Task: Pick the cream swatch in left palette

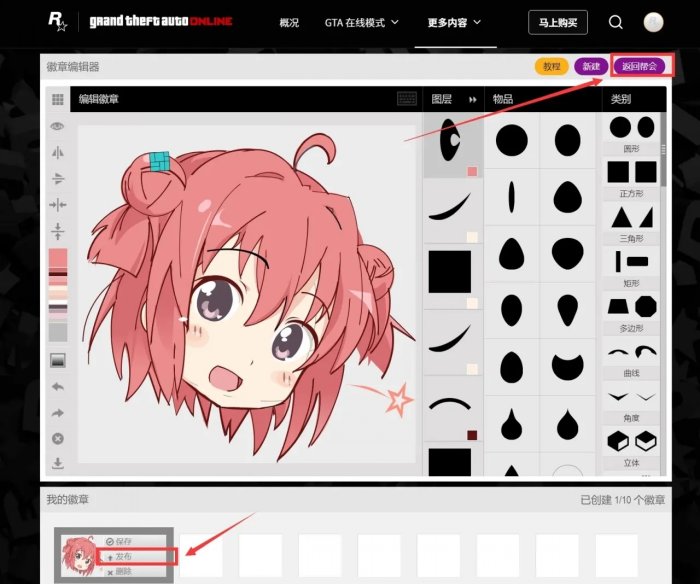Action: point(58,289)
